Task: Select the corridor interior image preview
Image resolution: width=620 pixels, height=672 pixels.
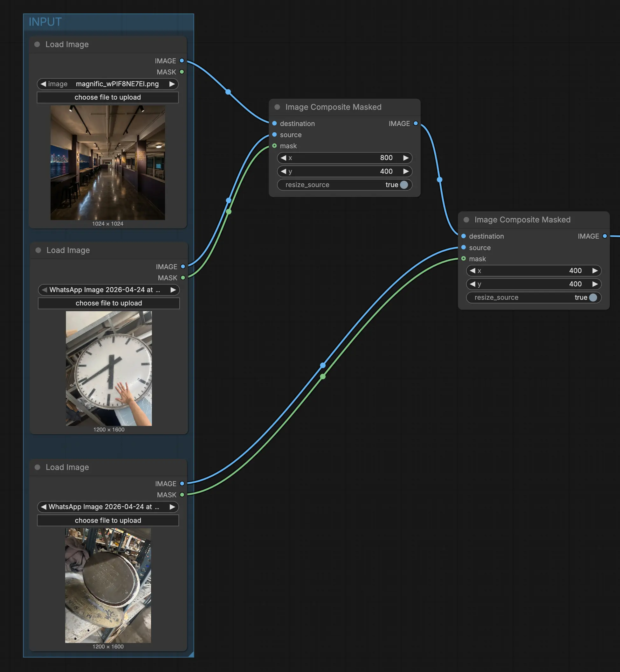Action: [108, 163]
